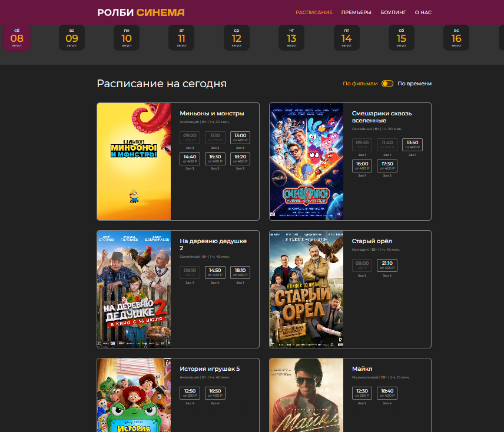This screenshot has height=432, width=504.
Task: Select Sunday 09 August date
Action: (72, 38)
